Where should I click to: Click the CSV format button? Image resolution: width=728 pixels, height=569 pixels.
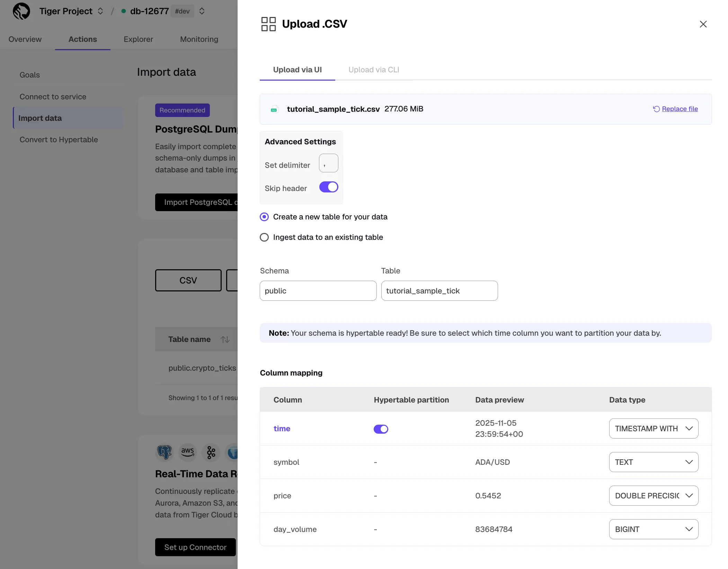(x=188, y=280)
